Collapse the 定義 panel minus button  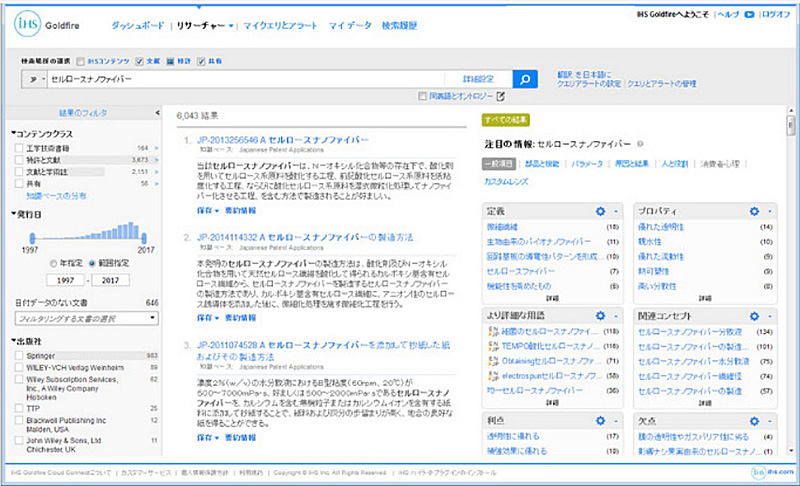click(x=616, y=211)
